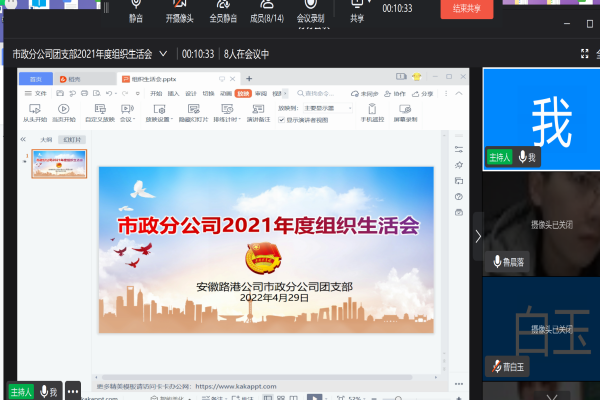This screenshot has height=400, width=600.
Task: Open 放映到 display dropdown 主要显示器
Action: tap(328, 108)
